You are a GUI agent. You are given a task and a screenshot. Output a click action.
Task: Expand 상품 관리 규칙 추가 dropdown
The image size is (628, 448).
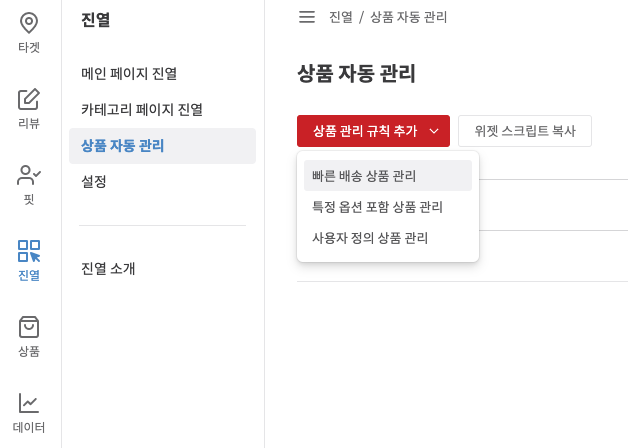pos(365,131)
